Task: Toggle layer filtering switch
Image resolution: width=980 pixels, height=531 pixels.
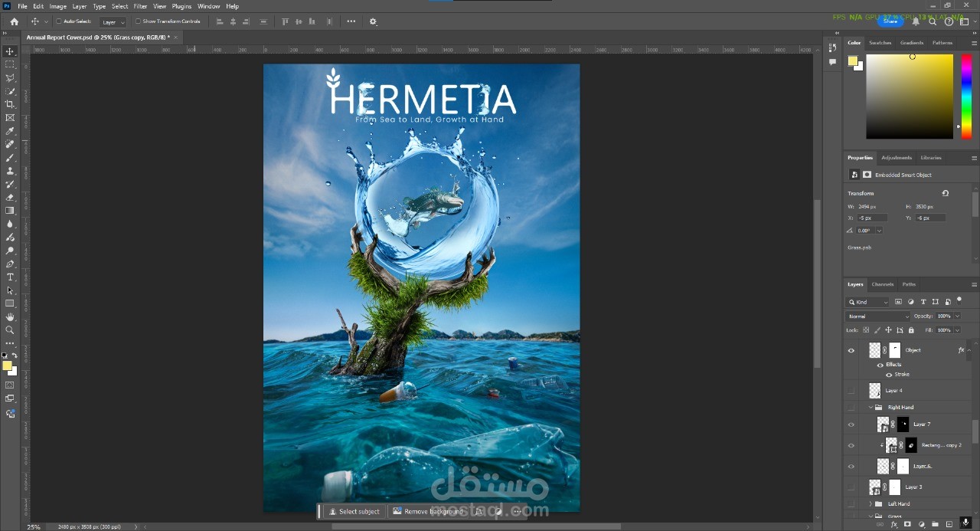Action: (958, 301)
